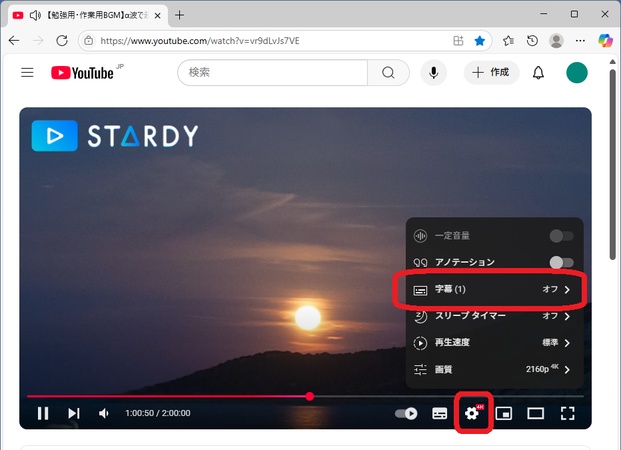The width and height of the screenshot is (621, 450).
Task: Click the page vertical scrollbar thumb
Action: click(613, 164)
